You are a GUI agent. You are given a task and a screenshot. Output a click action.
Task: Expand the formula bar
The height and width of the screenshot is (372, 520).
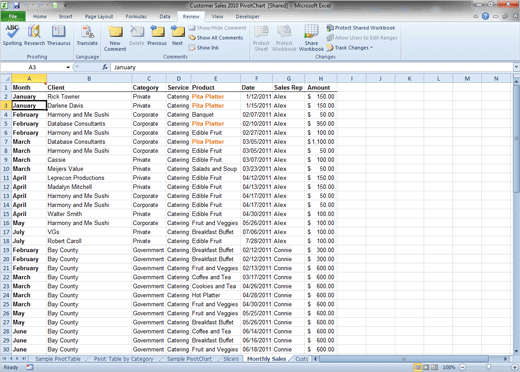[x=516, y=67]
